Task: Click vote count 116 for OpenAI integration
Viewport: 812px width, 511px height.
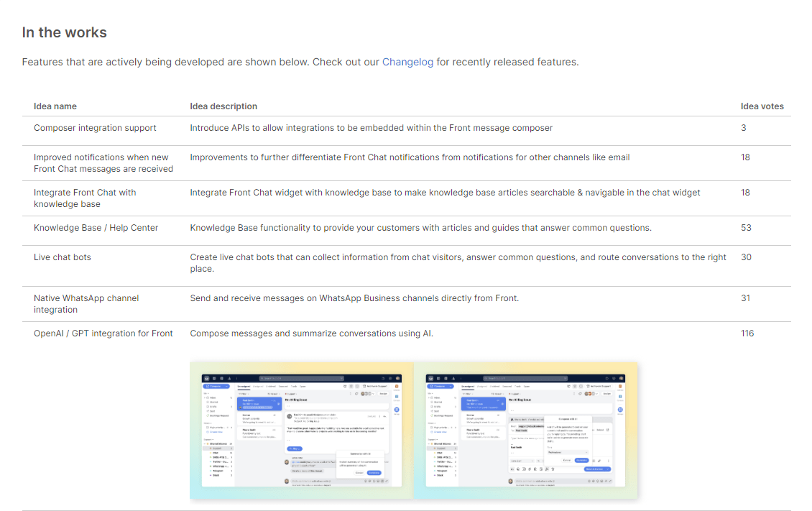Action: click(747, 333)
